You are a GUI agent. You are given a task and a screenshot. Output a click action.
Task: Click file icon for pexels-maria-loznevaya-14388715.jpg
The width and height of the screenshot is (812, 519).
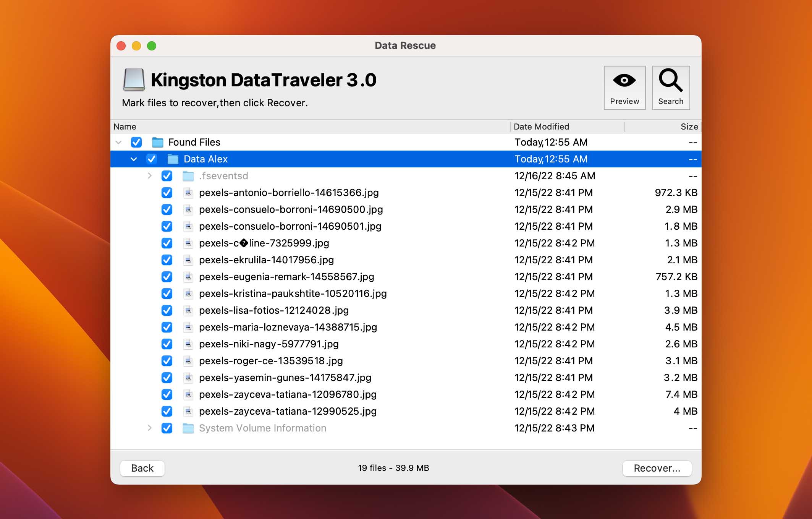pyautogui.click(x=188, y=328)
